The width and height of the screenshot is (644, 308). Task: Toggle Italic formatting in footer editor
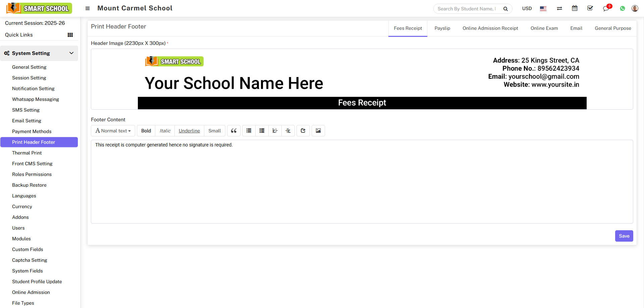point(165,131)
